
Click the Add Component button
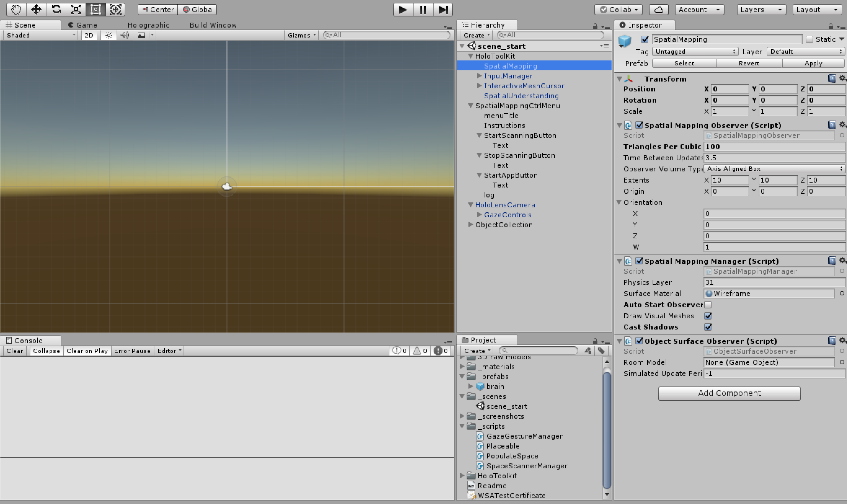click(729, 393)
